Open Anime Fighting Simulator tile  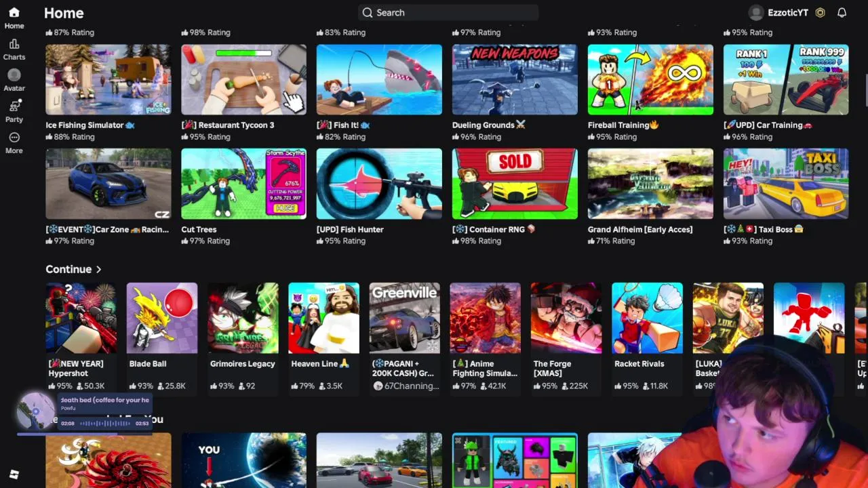[486, 318]
